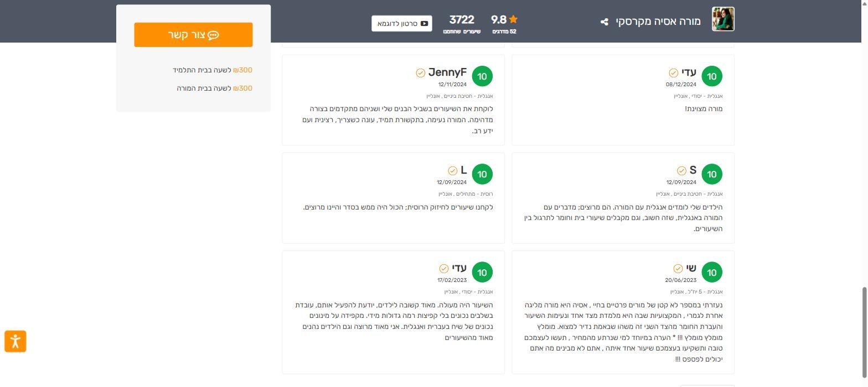
Task: Click the verified checkmark next to reviewer S
Action: [681, 171]
